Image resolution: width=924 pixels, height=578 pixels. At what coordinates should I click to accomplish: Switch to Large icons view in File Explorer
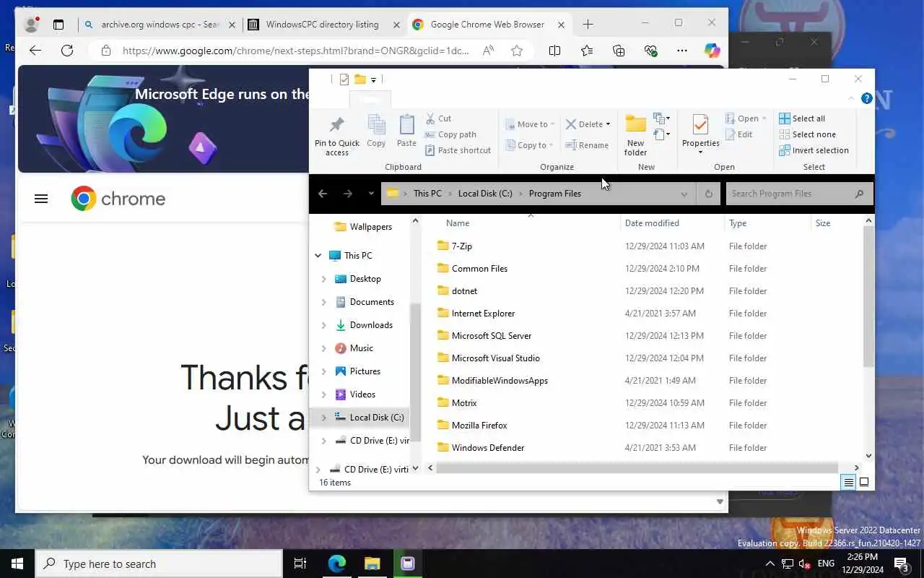[864, 482]
